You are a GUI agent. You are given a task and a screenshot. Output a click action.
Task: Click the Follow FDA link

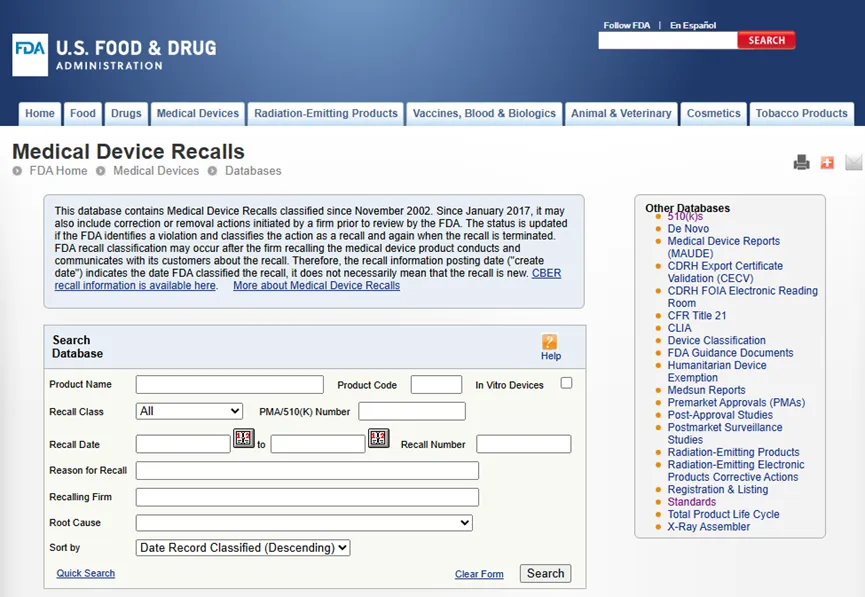[x=627, y=25]
